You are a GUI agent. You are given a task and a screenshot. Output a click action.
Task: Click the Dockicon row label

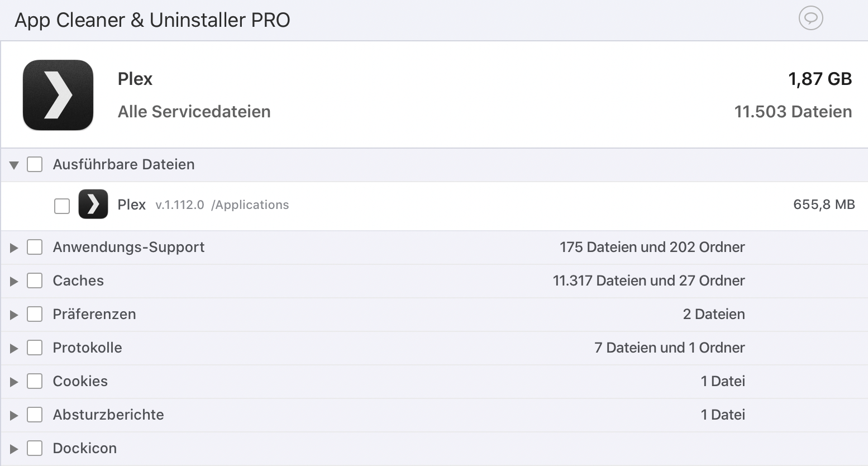pos(85,448)
